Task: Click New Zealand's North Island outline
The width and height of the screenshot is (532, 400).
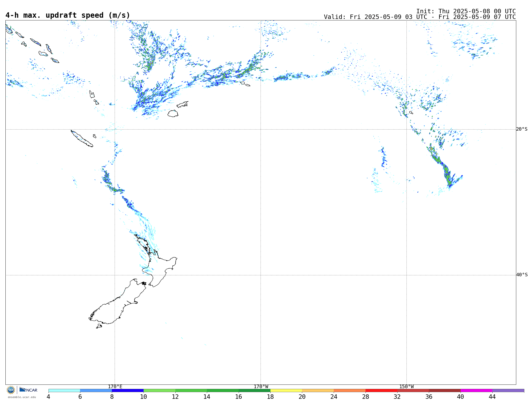Action: (x=156, y=261)
